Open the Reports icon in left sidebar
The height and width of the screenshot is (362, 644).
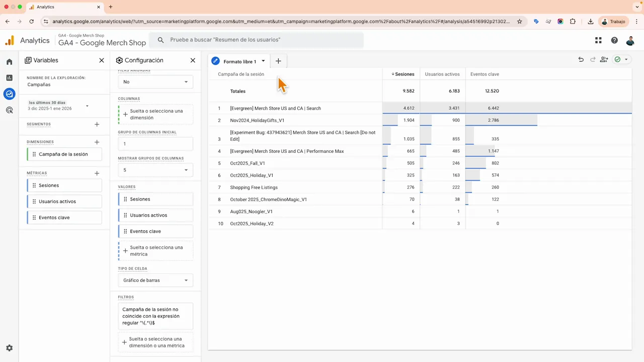click(9, 78)
